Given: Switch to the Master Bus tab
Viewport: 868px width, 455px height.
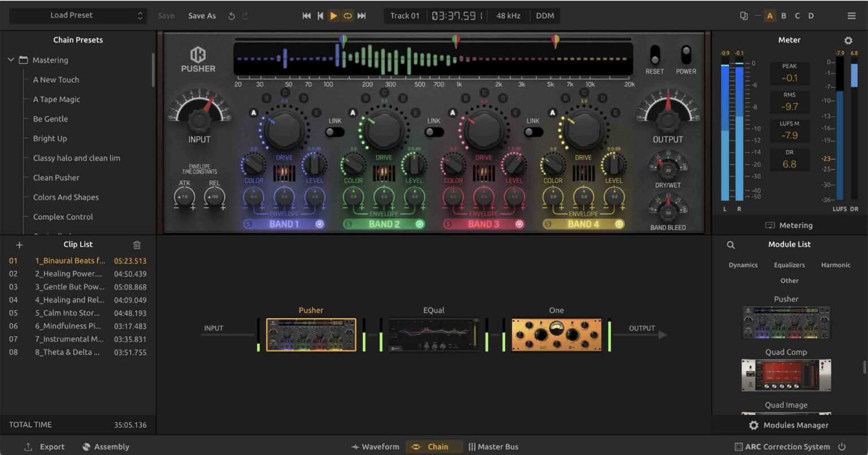Looking at the screenshot, I should pyautogui.click(x=493, y=447).
